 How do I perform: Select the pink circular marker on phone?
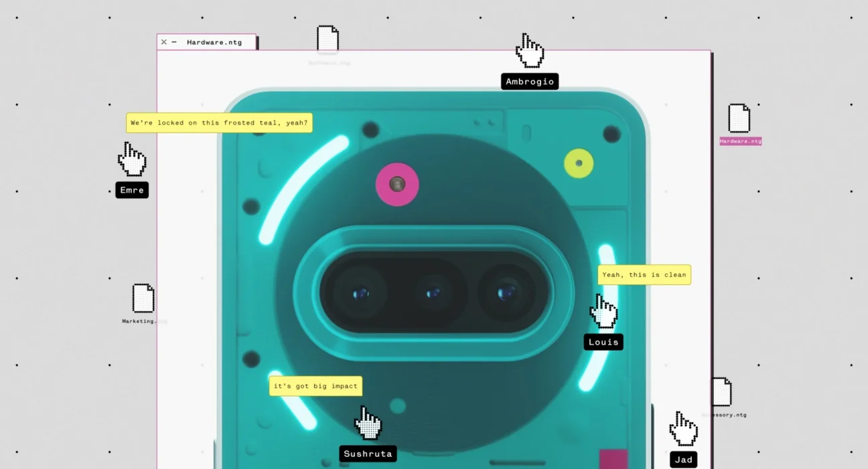pos(397,184)
